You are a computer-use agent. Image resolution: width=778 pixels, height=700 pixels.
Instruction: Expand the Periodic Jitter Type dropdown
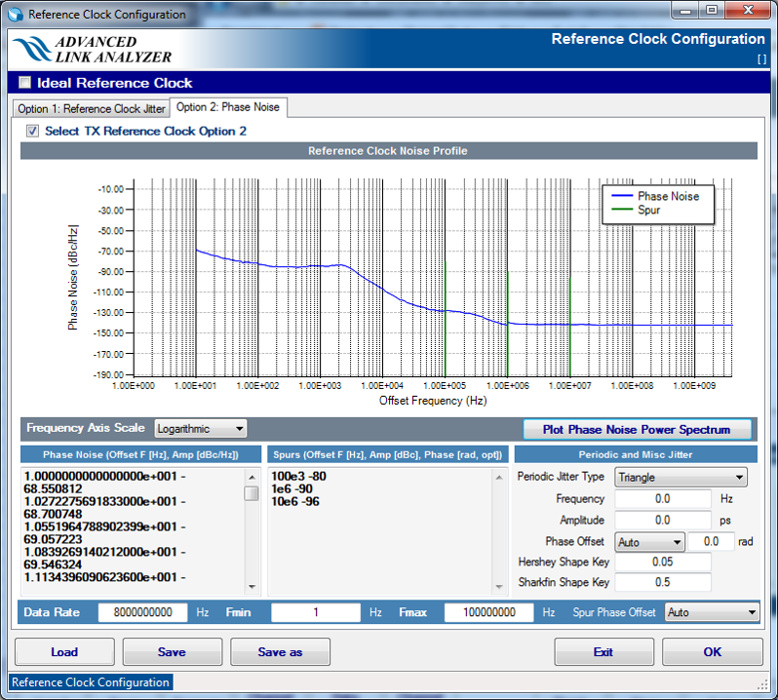681,478
